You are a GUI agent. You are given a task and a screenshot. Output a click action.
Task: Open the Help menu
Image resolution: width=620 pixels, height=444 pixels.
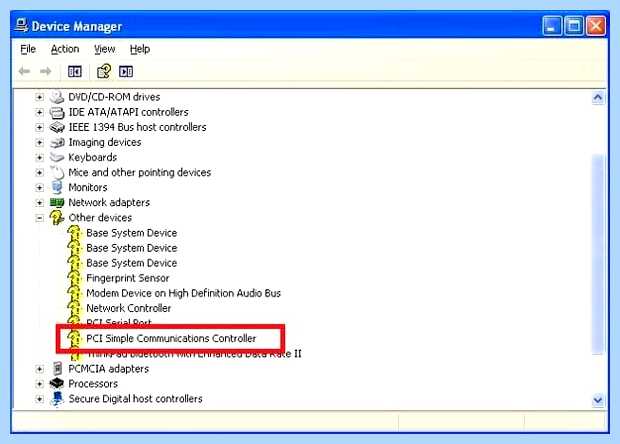tap(140, 49)
